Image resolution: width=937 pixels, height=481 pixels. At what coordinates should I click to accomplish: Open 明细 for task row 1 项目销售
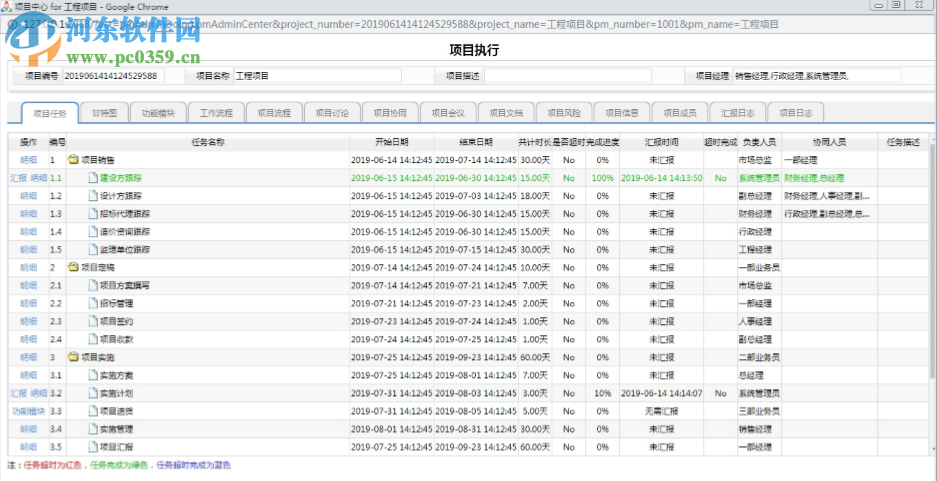click(x=28, y=160)
